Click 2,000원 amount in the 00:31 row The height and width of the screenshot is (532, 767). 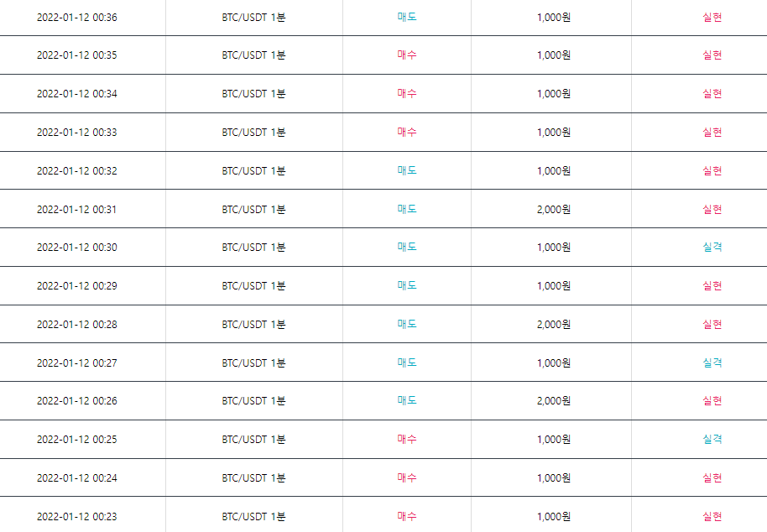[553, 209]
